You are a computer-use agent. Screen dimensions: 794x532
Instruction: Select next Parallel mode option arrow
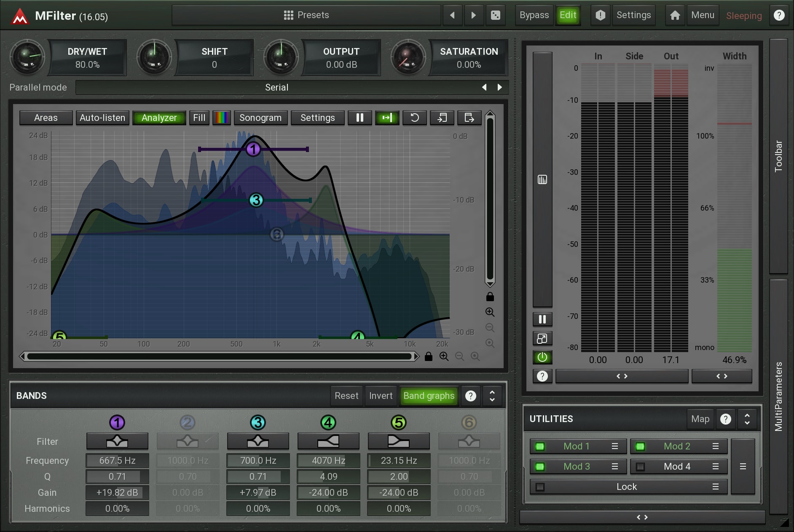pos(500,87)
